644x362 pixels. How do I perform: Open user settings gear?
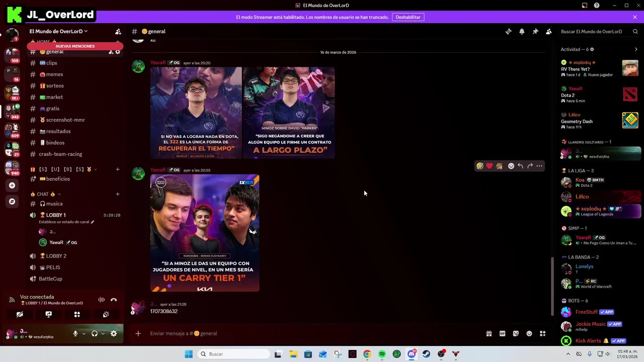tap(114, 333)
